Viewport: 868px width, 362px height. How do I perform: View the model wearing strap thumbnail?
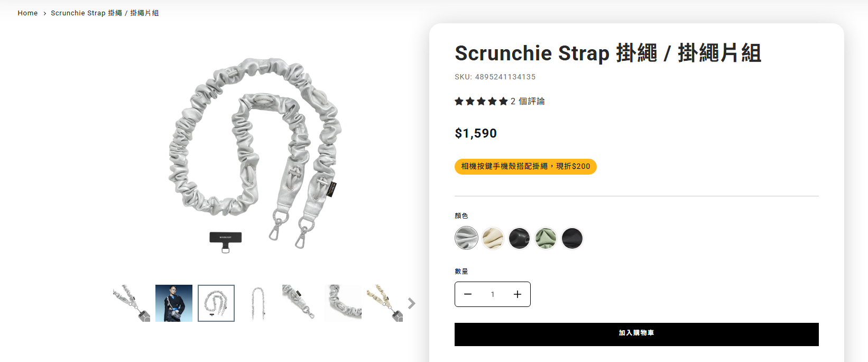tap(174, 303)
